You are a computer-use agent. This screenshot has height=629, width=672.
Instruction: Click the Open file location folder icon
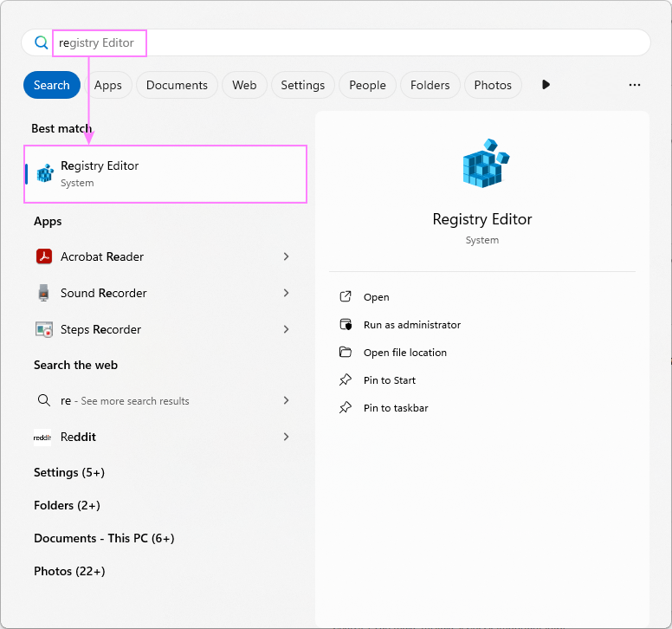[346, 352]
